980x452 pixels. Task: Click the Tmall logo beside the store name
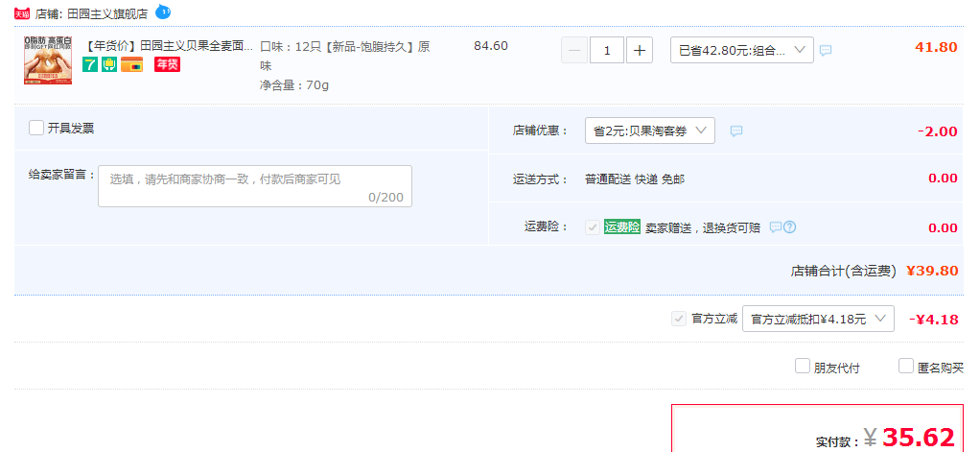22,14
